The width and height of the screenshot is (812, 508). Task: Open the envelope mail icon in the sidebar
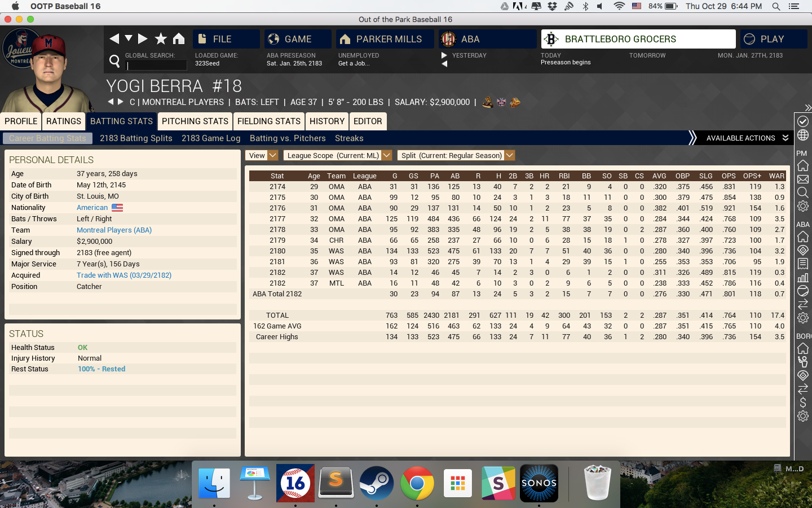click(803, 179)
